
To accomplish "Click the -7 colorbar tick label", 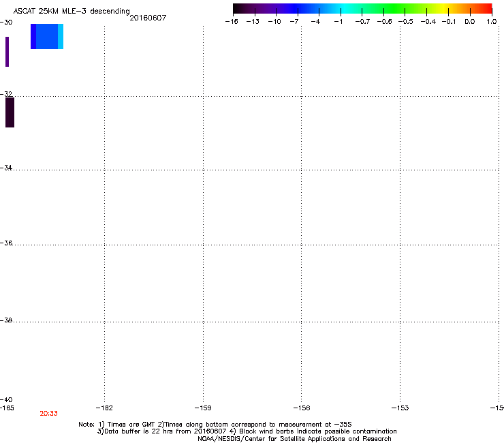I will (x=294, y=22).
